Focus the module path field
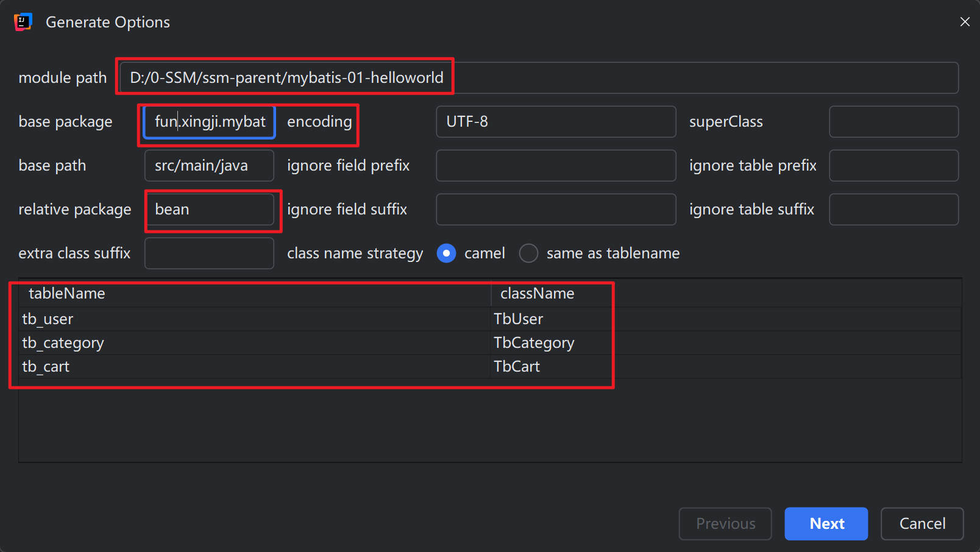Screen dimensions: 980x552 pyautogui.click(x=539, y=78)
